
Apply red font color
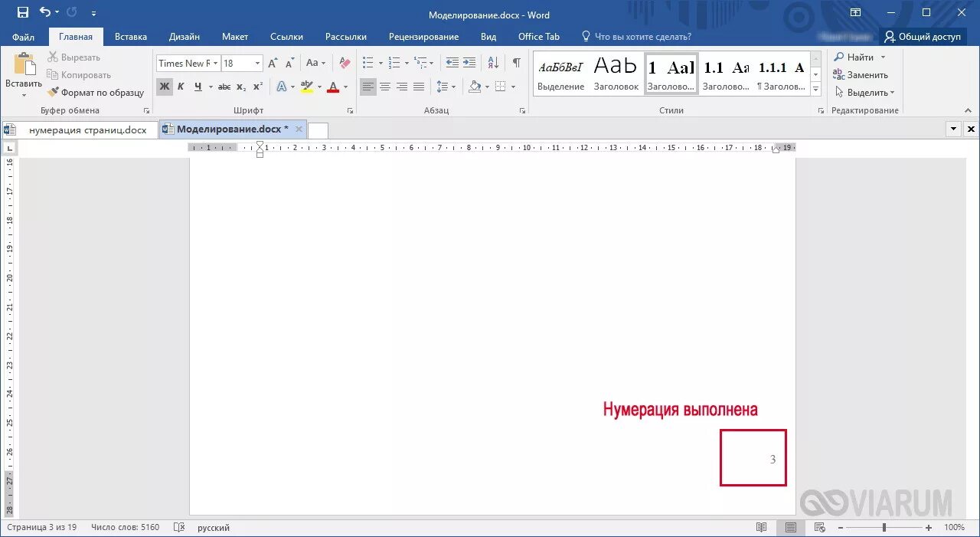tap(332, 87)
